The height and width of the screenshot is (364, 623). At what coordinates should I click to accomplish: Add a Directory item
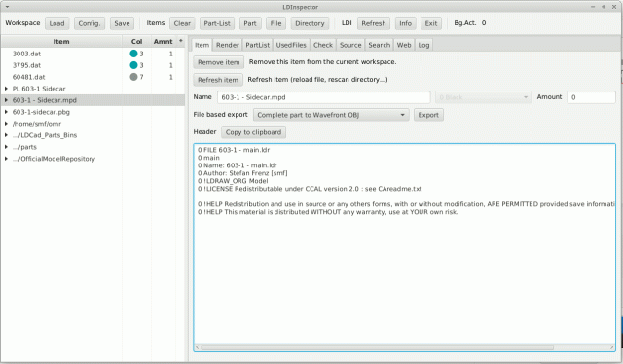(x=310, y=23)
